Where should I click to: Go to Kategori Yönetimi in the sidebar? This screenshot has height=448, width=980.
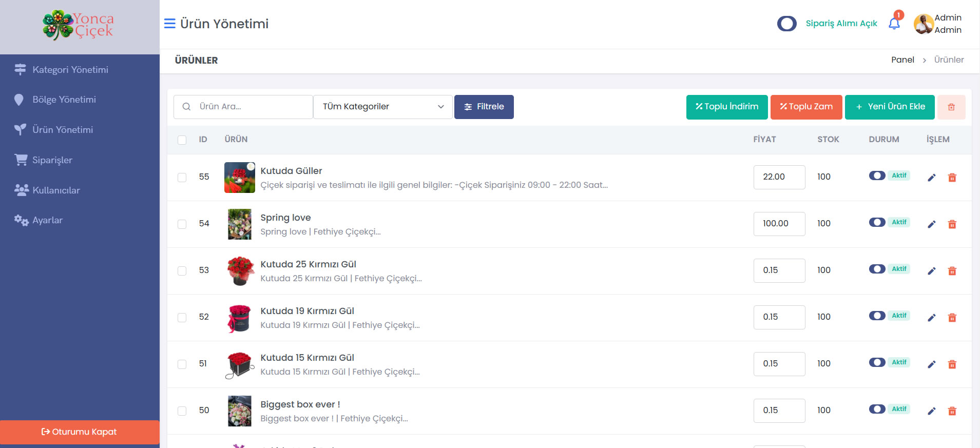pyautogui.click(x=70, y=70)
